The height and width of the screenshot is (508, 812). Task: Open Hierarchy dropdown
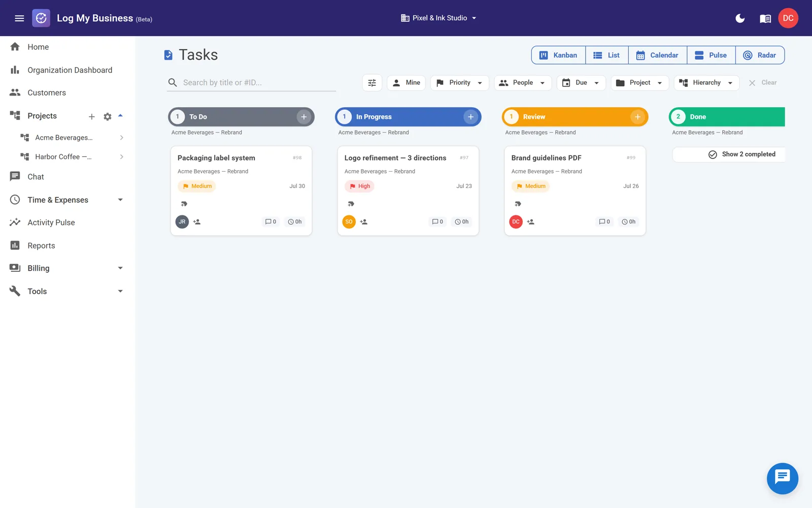click(706, 83)
